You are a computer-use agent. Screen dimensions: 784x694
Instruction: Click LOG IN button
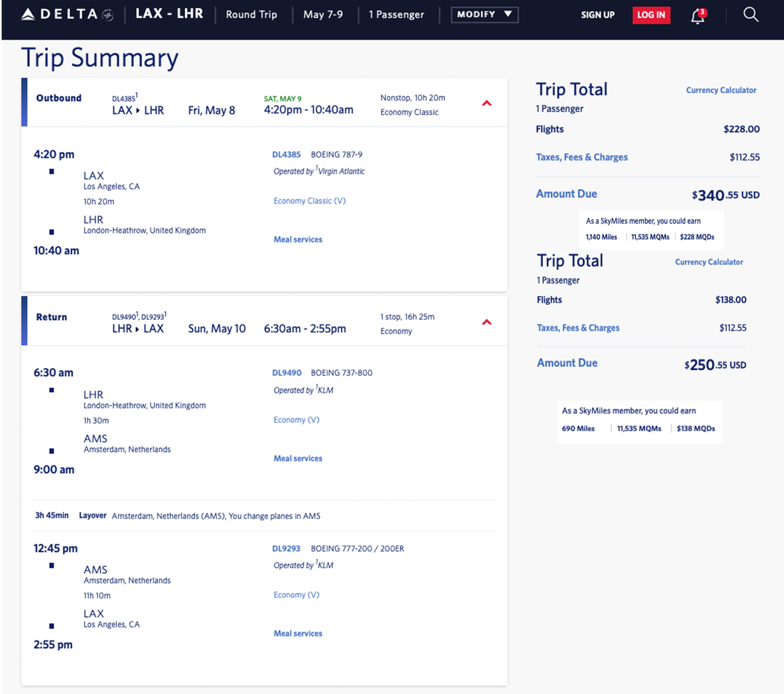point(651,15)
